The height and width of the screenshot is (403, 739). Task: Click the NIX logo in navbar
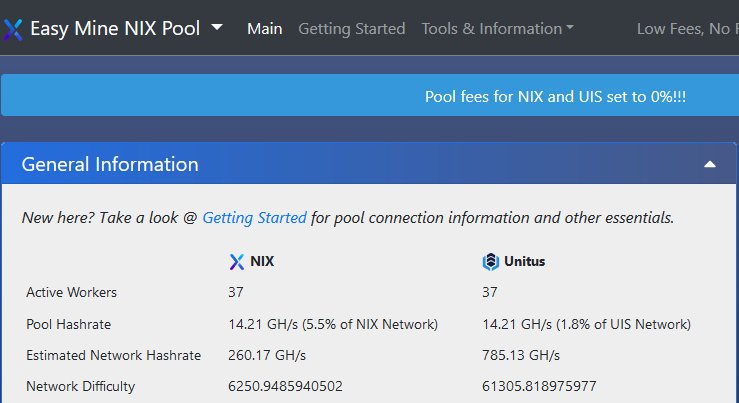[12, 29]
